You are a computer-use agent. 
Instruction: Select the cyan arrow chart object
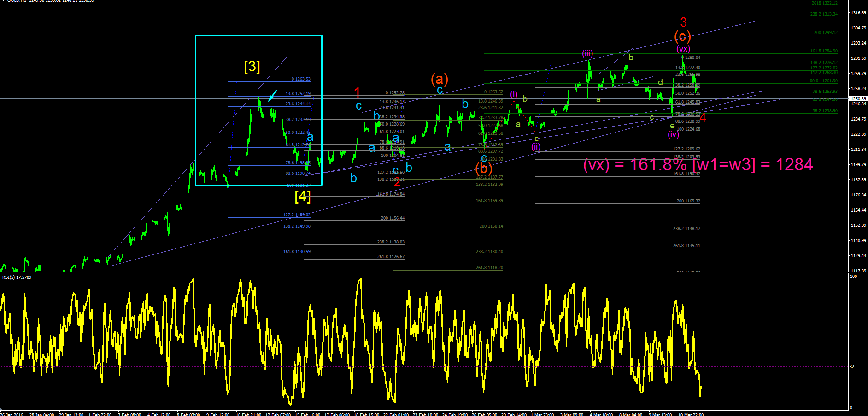272,96
